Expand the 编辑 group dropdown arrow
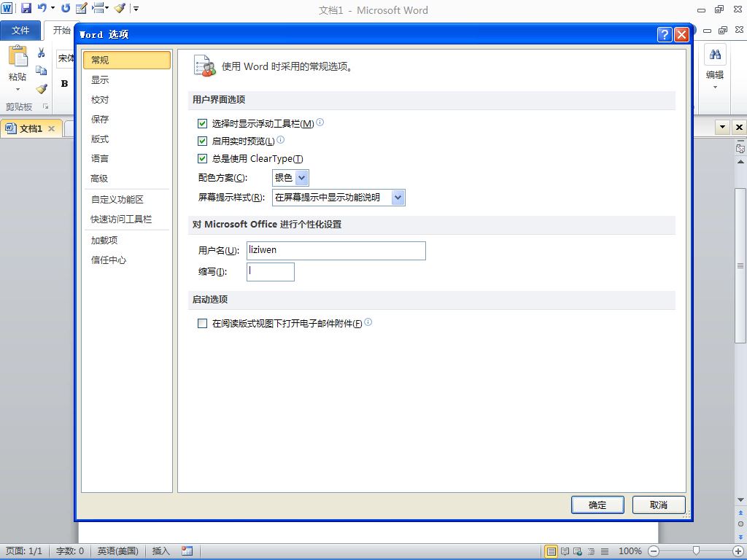 [x=715, y=87]
